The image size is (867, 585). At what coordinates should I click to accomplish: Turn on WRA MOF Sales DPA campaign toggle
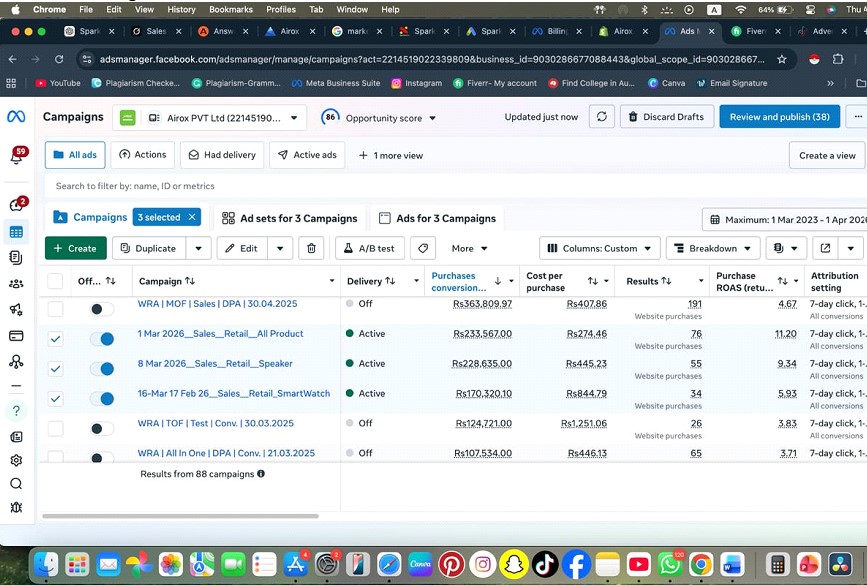coord(102,309)
